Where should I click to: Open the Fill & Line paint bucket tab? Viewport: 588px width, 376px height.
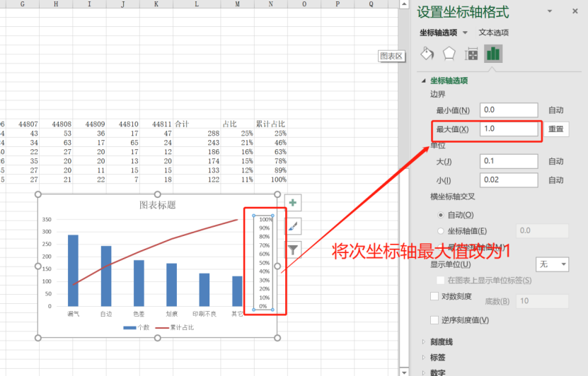(x=427, y=54)
